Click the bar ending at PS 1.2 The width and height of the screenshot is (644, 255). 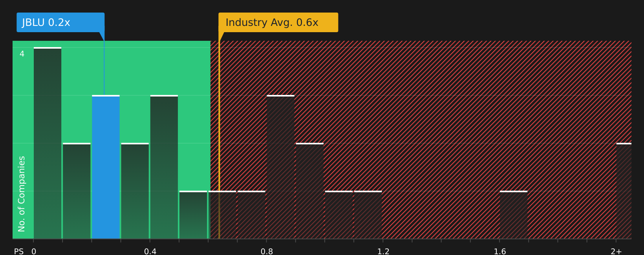pyautogui.click(x=368, y=215)
